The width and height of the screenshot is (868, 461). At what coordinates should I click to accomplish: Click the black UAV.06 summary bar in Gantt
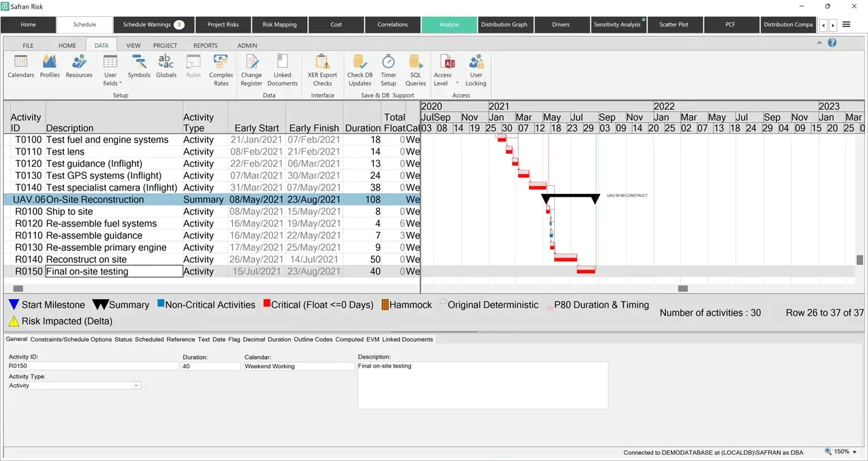pos(571,198)
